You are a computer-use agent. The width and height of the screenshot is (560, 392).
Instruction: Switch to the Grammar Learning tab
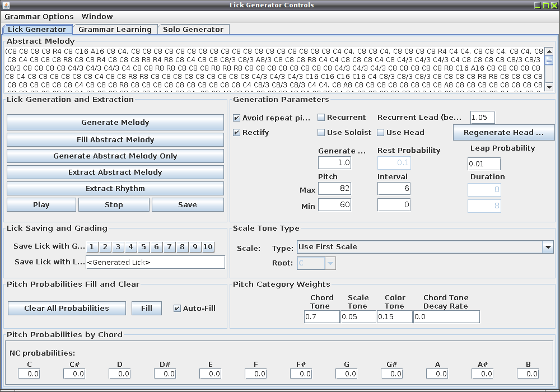[115, 29]
